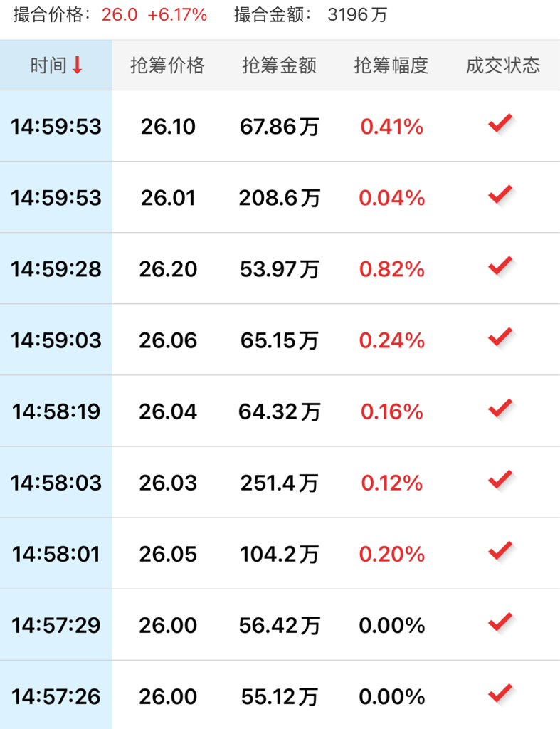Click the red checkmark in the 14:59:53 26.10 row
This screenshot has height=729, width=560.
[x=500, y=124]
